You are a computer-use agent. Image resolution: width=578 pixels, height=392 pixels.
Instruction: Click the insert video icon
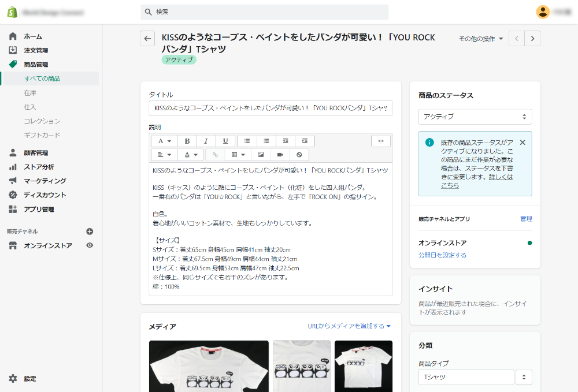(280, 155)
